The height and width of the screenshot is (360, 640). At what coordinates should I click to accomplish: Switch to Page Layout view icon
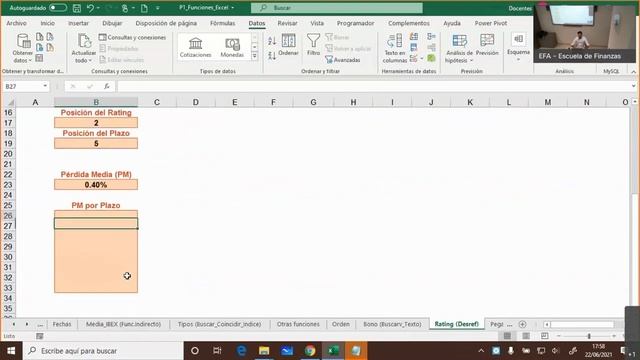526,336
